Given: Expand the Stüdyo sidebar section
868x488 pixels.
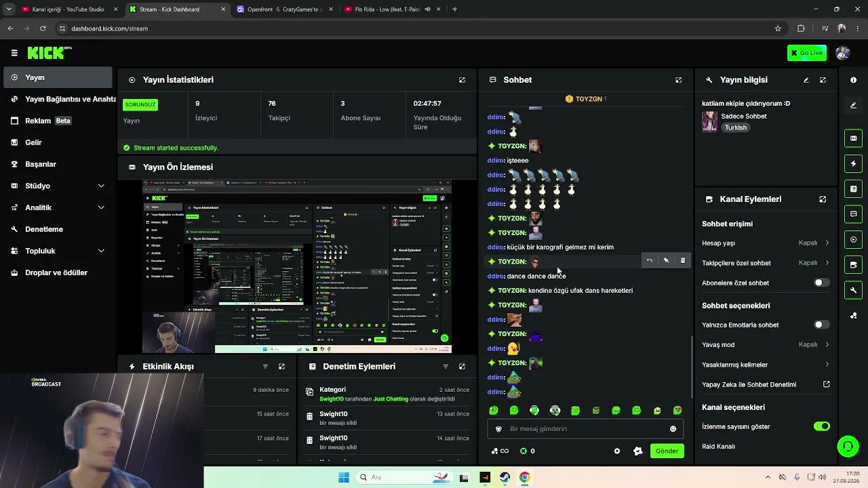Looking at the screenshot, I should pyautogui.click(x=57, y=186).
